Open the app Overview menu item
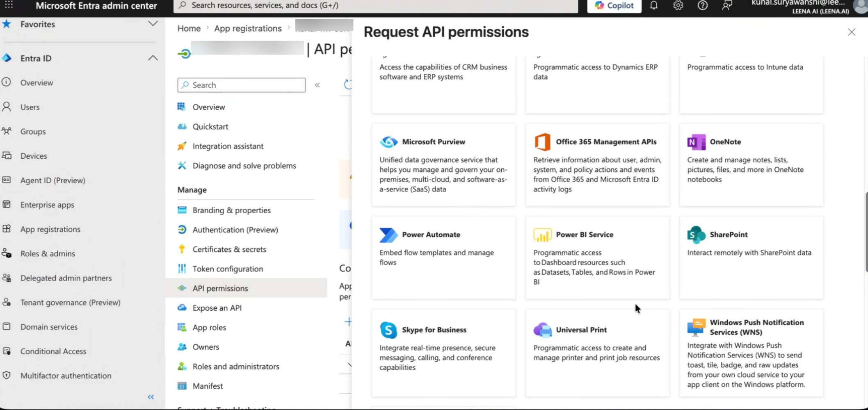The height and width of the screenshot is (410, 868). [209, 107]
